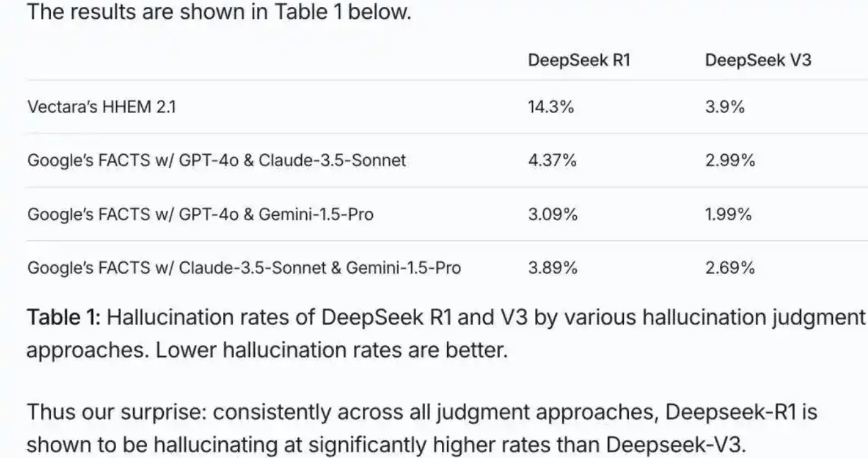Click the 4.37% hallucination rate value

coord(552,161)
